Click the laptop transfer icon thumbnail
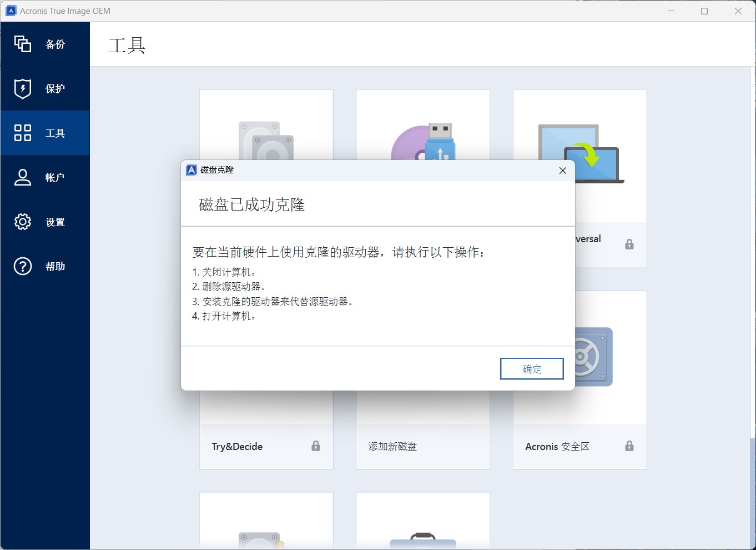The image size is (756, 550). pyautogui.click(x=581, y=153)
